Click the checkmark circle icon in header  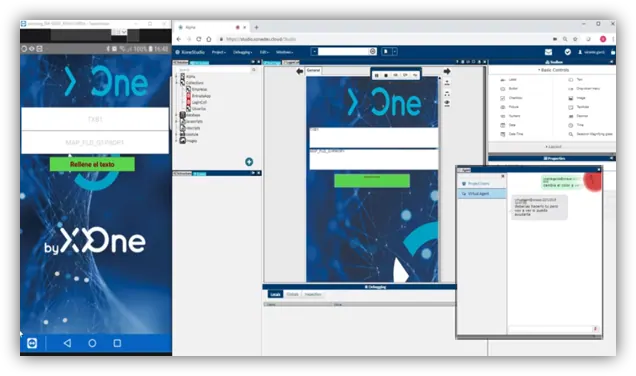click(568, 52)
